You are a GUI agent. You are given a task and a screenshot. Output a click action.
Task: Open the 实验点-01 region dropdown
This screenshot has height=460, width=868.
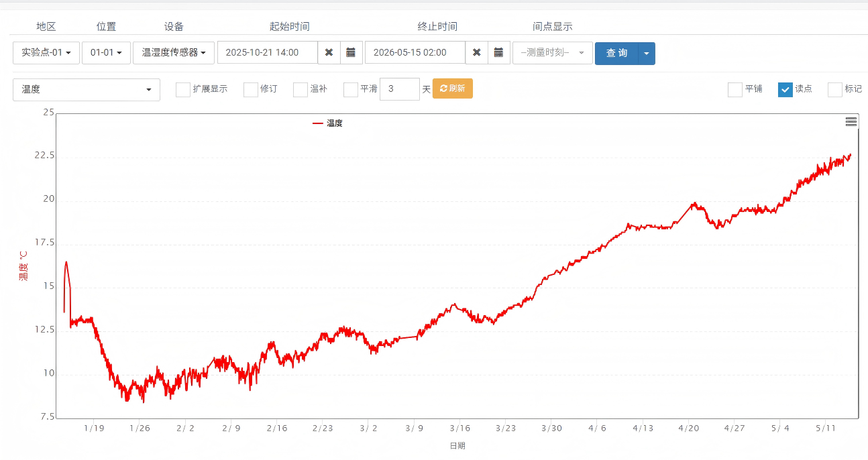[46, 53]
